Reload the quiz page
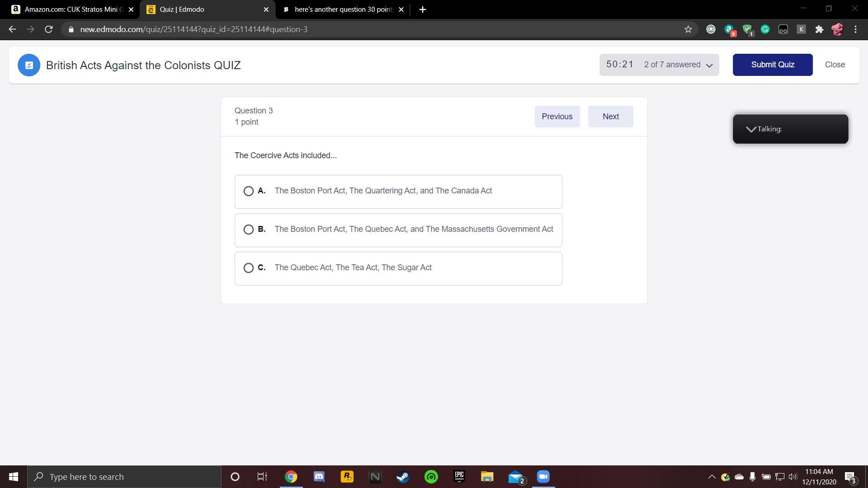The width and height of the screenshot is (868, 488). (49, 29)
